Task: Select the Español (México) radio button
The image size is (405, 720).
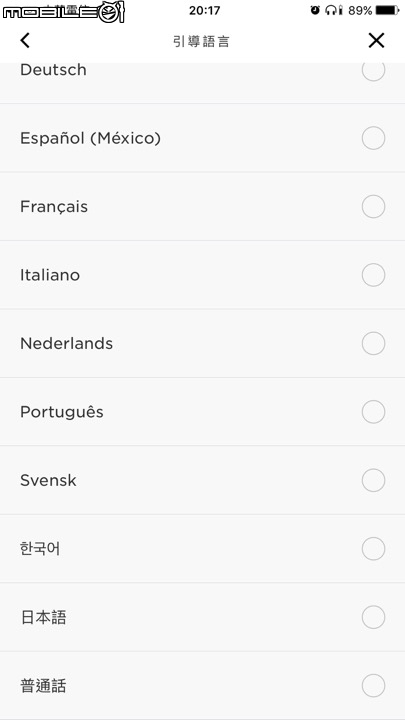Action: click(x=373, y=138)
